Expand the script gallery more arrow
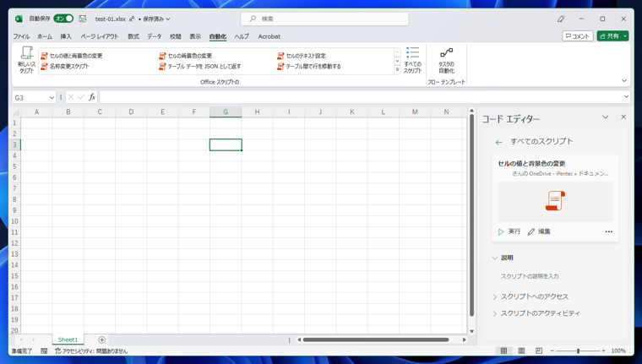Viewport: 642px width, 364px height. point(397,70)
